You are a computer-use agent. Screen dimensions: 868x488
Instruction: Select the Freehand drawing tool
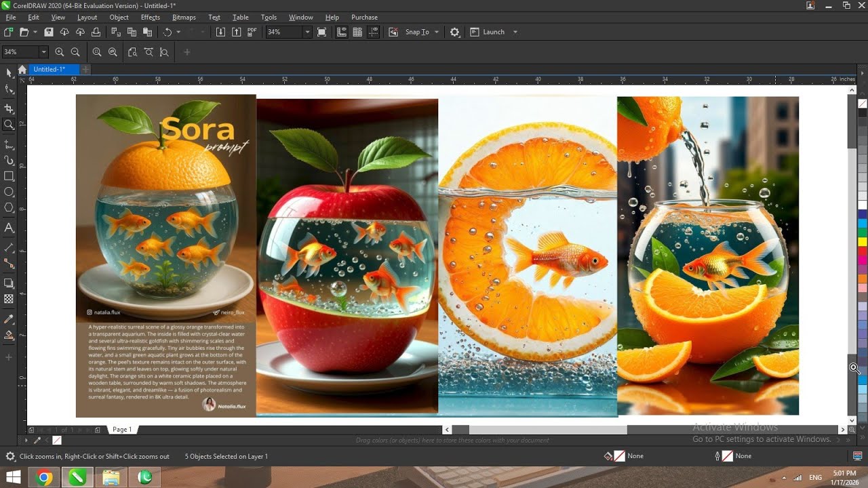click(x=9, y=144)
